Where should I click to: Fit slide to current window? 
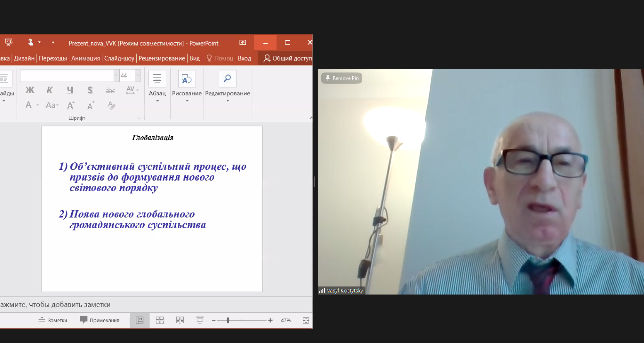click(306, 320)
